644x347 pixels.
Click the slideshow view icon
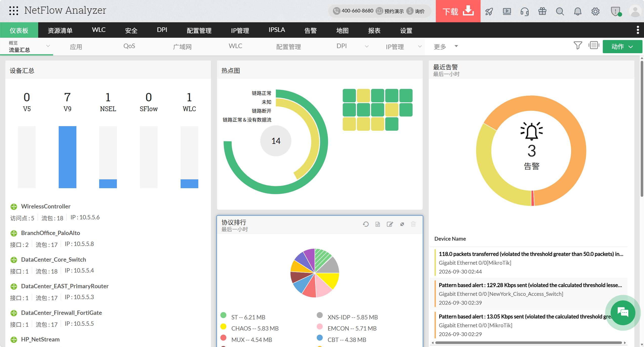click(594, 46)
